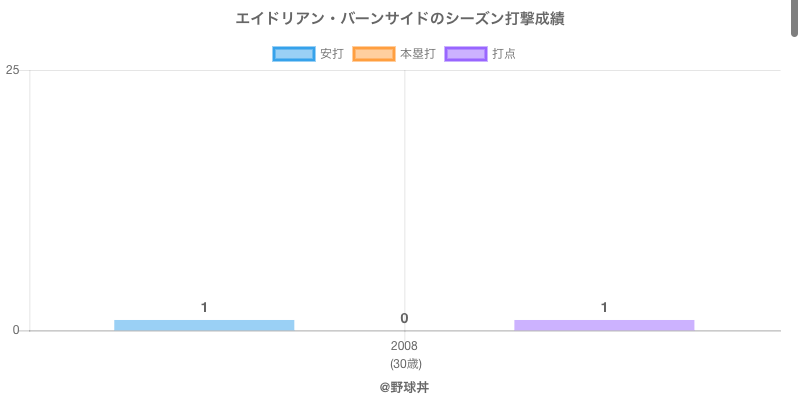Select the 2008 x-axis label

pos(404,346)
